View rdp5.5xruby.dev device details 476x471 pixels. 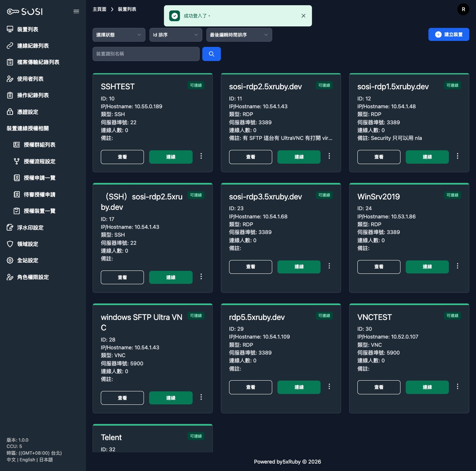click(x=251, y=387)
